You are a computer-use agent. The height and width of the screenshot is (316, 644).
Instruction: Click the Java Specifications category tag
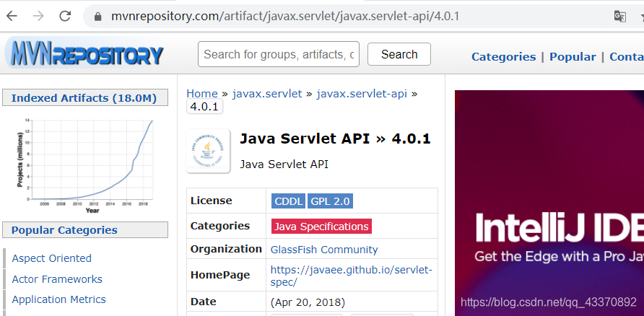(321, 226)
